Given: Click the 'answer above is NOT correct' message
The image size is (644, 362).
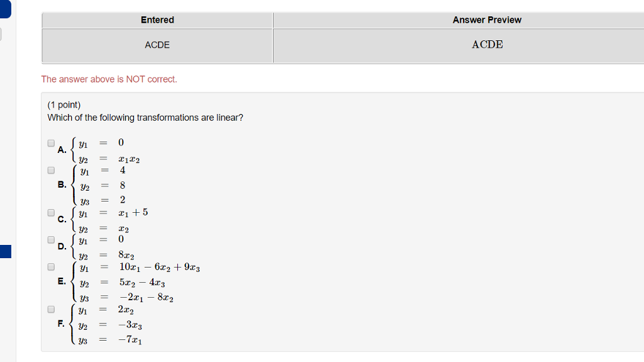Looking at the screenshot, I should pos(109,79).
